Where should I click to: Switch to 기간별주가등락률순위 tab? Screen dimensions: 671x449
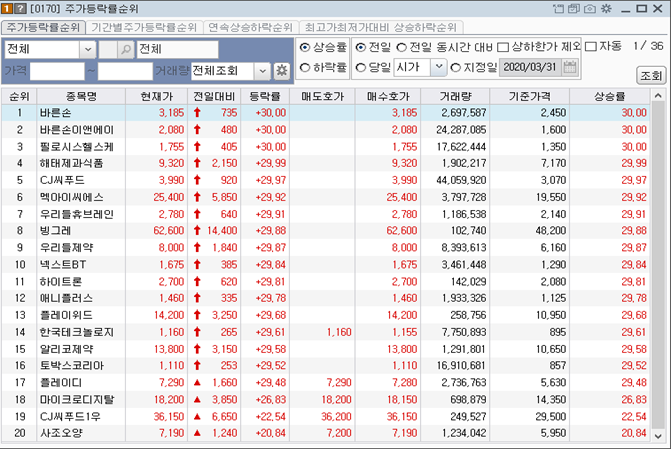point(144,27)
